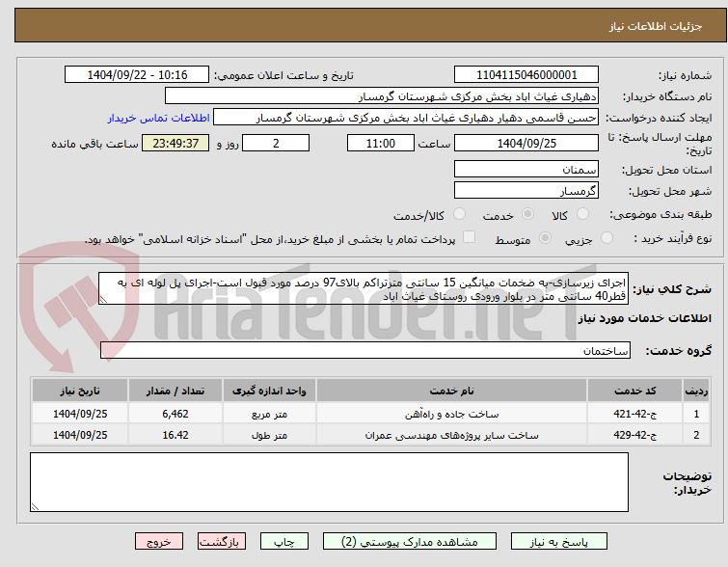Click the تعداد / مقدار column header
The image size is (728, 567).
pos(175,391)
